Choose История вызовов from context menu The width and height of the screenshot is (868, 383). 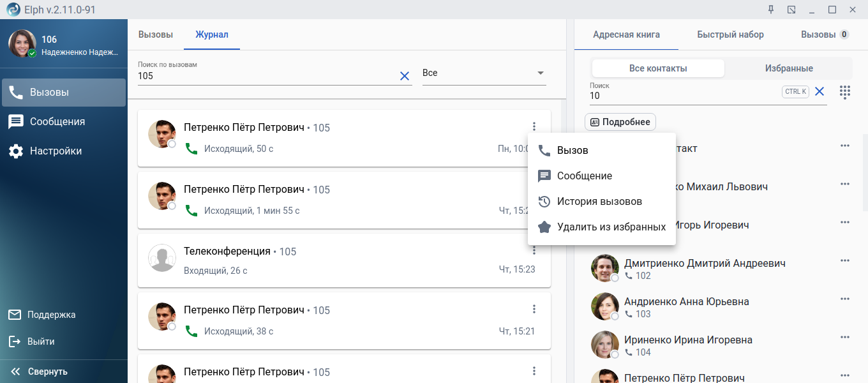click(x=599, y=201)
